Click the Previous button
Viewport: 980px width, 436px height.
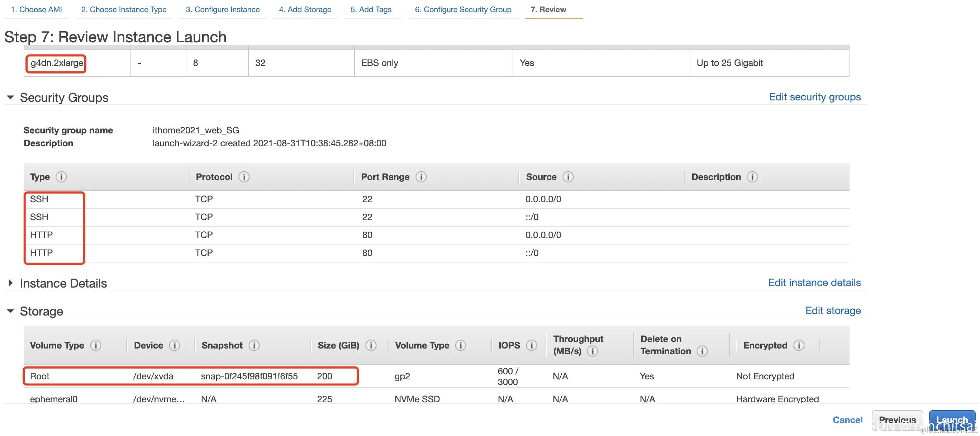(x=897, y=420)
